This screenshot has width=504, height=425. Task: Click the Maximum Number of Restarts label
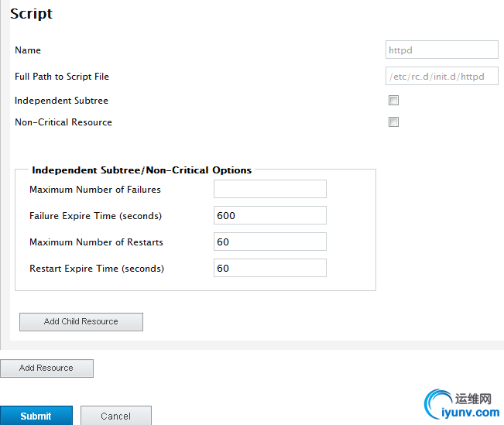click(96, 242)
